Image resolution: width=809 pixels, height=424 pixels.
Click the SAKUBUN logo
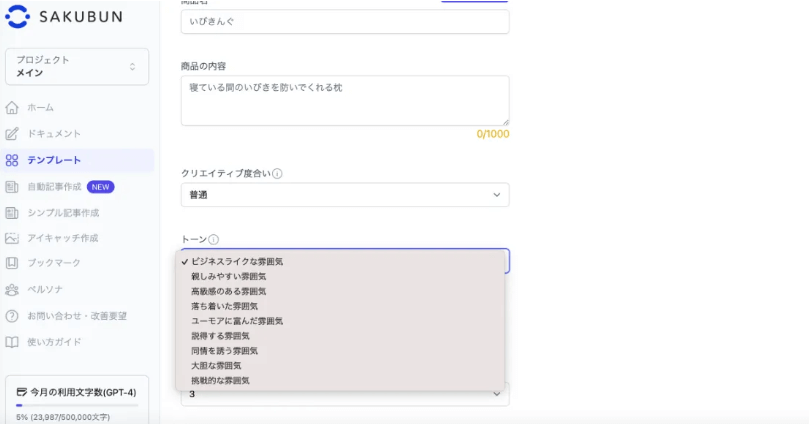[x=64, y=17]
